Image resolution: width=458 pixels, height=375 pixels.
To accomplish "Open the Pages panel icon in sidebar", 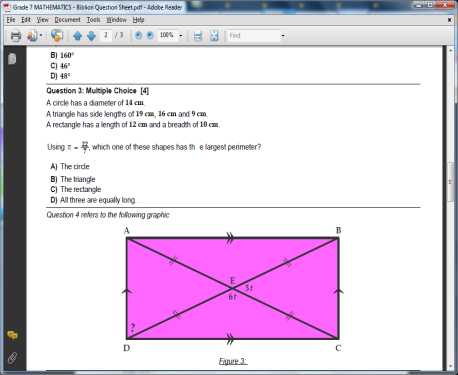I will [12, 59].
